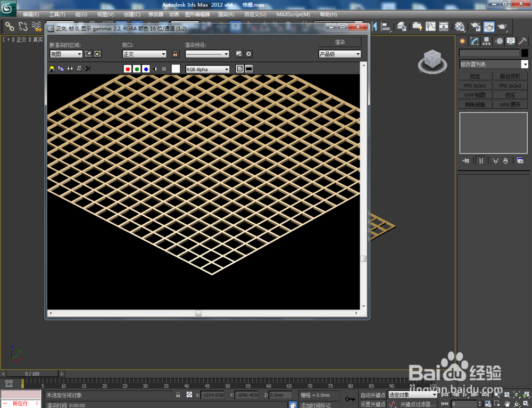Click the white color swatch in render window

[176, 69]
